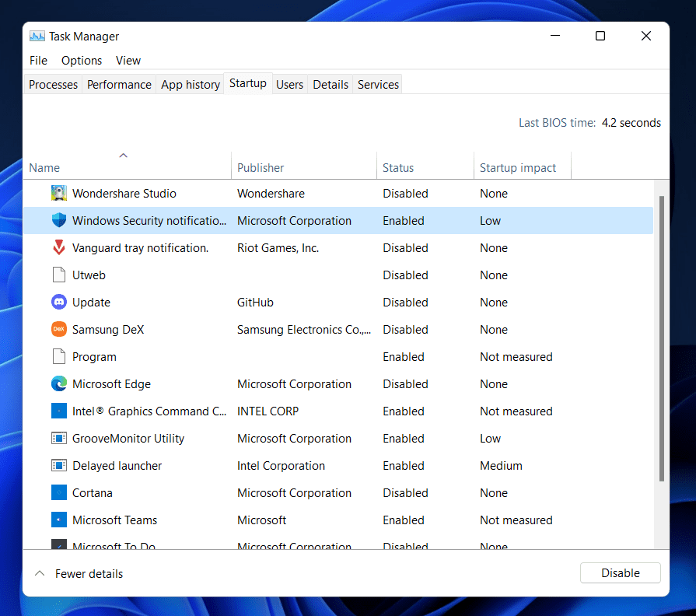
Task: Select the Windows Security notification name text
Action: tap(149, 221)
